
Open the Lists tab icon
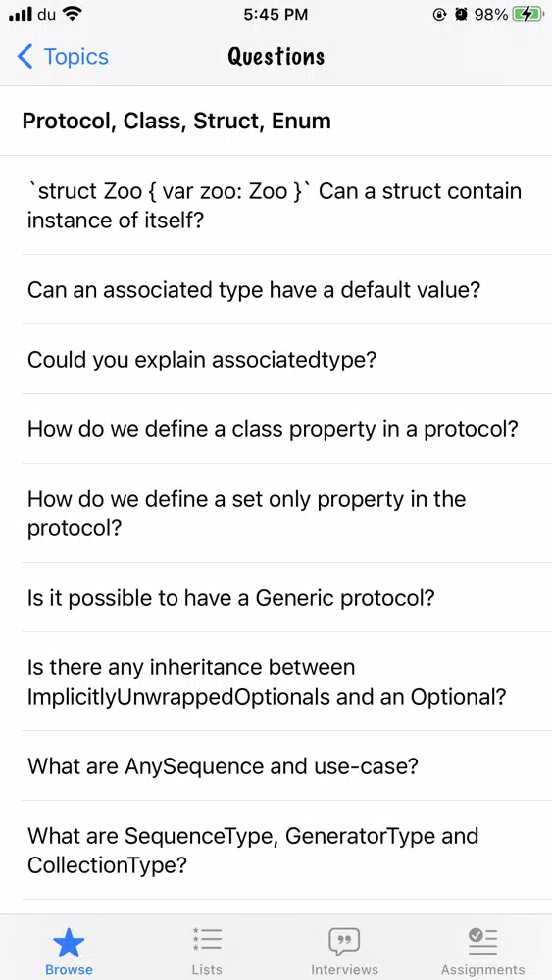[x=207, y=940]
